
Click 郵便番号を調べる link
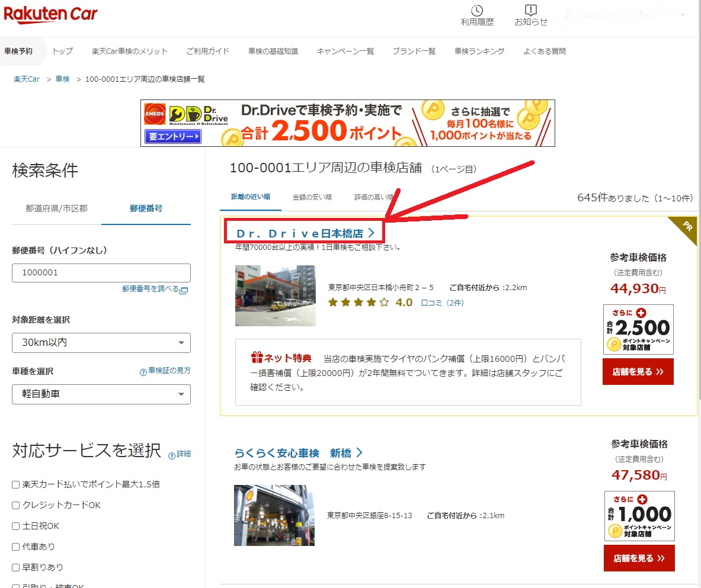[x=151, y=289]
